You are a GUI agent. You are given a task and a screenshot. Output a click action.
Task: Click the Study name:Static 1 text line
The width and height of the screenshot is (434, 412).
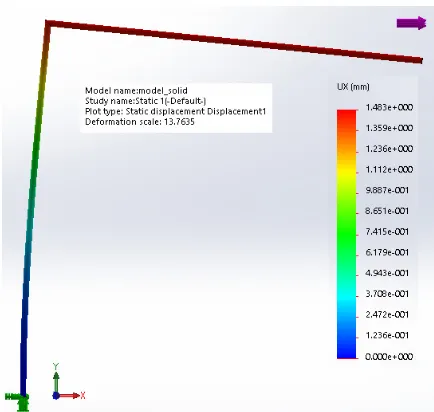(145, 101)
